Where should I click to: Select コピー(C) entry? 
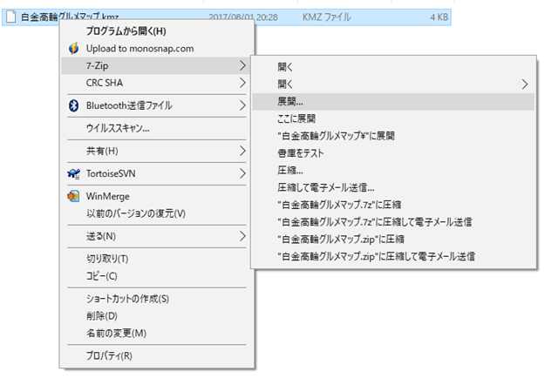pyautogui.click(x=157, y=276)
